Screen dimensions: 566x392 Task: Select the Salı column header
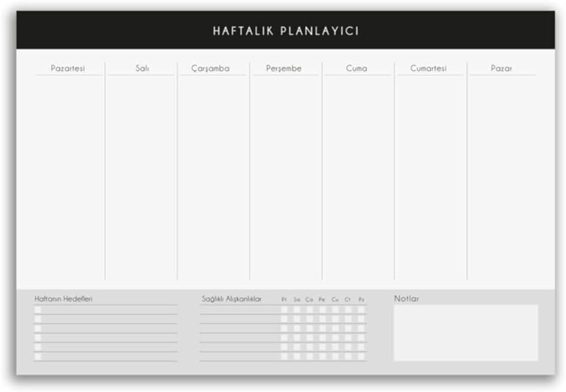[142, 68]
